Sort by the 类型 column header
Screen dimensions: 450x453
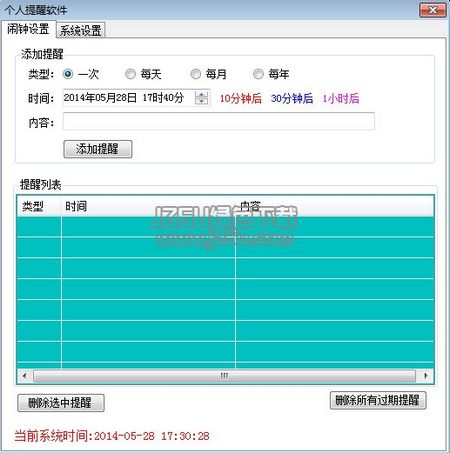(x=39, y=206)
